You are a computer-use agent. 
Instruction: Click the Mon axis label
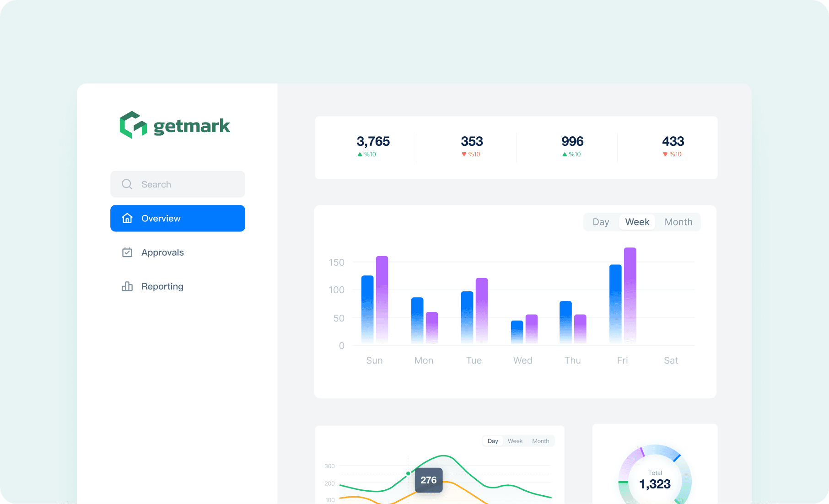[424, 360]
